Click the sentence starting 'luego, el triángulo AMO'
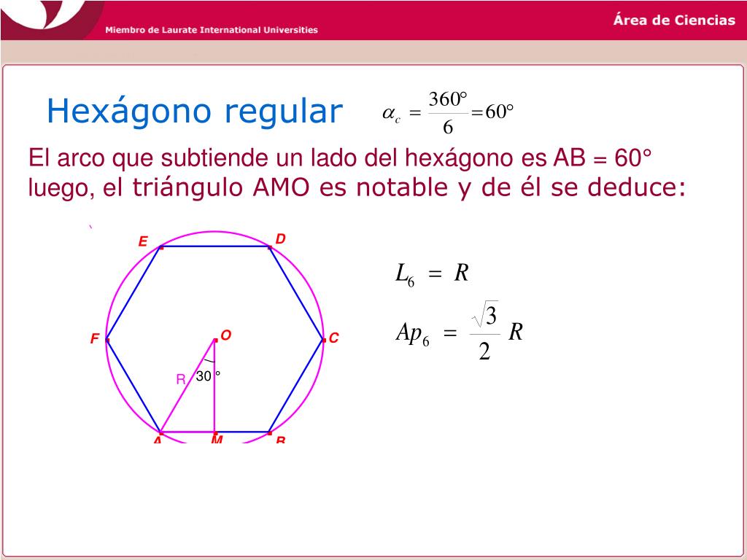Viewport: 747px width, 560px height. tap(357, 187)
